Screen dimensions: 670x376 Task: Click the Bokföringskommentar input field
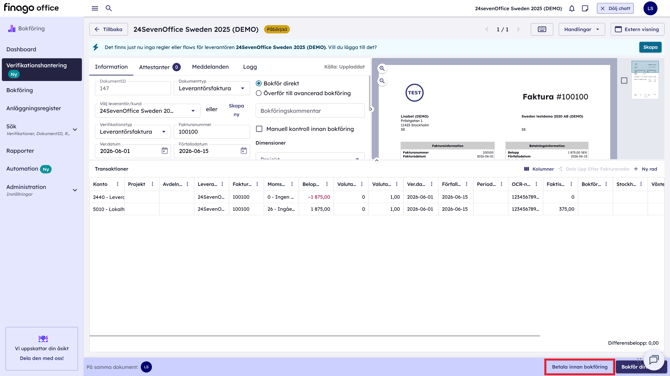click(x=310, y=111)
